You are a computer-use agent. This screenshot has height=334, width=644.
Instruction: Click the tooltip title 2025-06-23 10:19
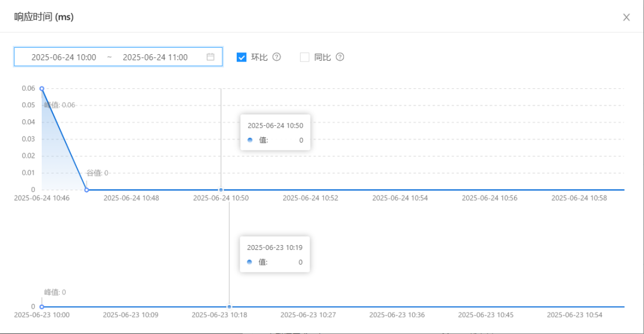pyautogui.click(x=275, y=248)
